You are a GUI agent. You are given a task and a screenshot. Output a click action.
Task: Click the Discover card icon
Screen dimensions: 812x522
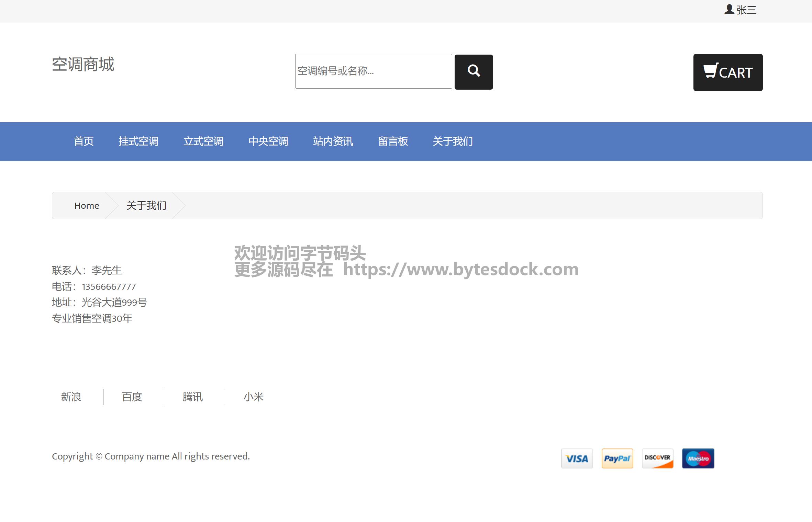click(657, 458)
